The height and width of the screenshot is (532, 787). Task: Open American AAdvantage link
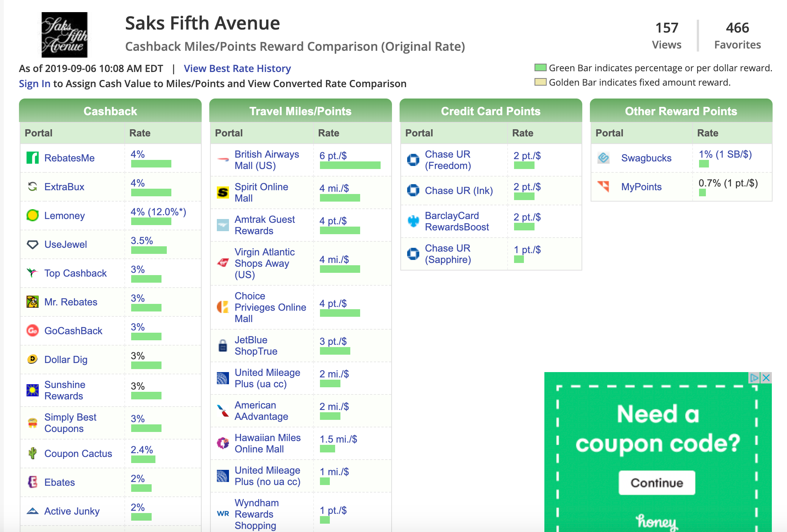261,411
